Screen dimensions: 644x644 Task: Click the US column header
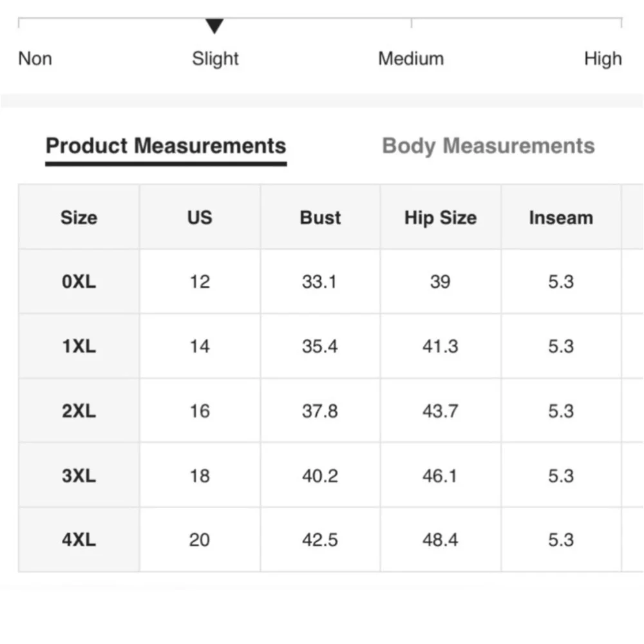200,218
